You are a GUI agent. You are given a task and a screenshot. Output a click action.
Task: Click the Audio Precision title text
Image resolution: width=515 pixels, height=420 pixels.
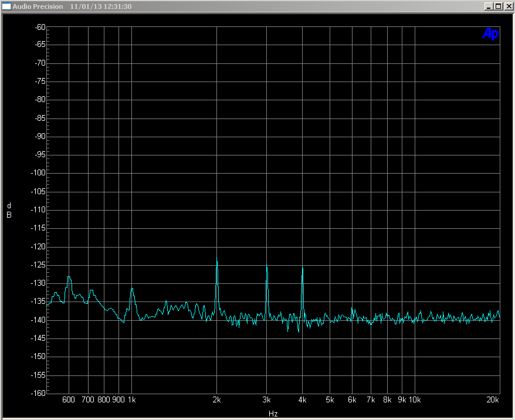pyautogui.click(x=38, y=6)
